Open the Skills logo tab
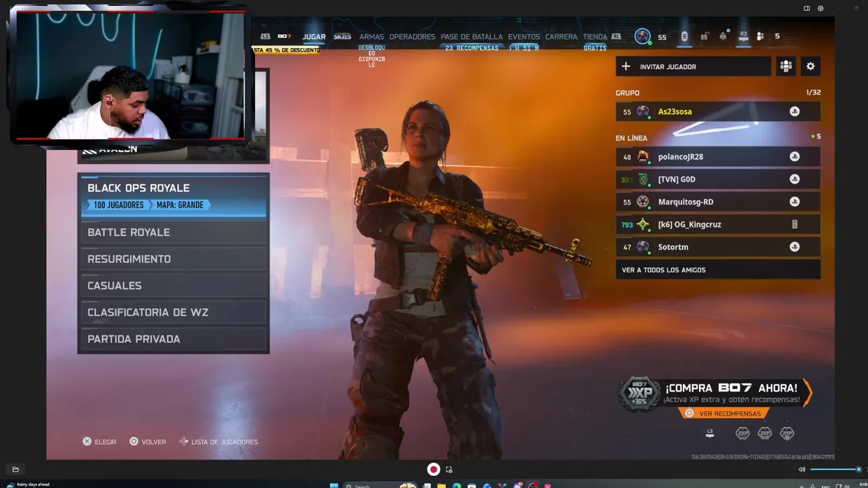Screen dimensions: 868x488 coord(342,37)
